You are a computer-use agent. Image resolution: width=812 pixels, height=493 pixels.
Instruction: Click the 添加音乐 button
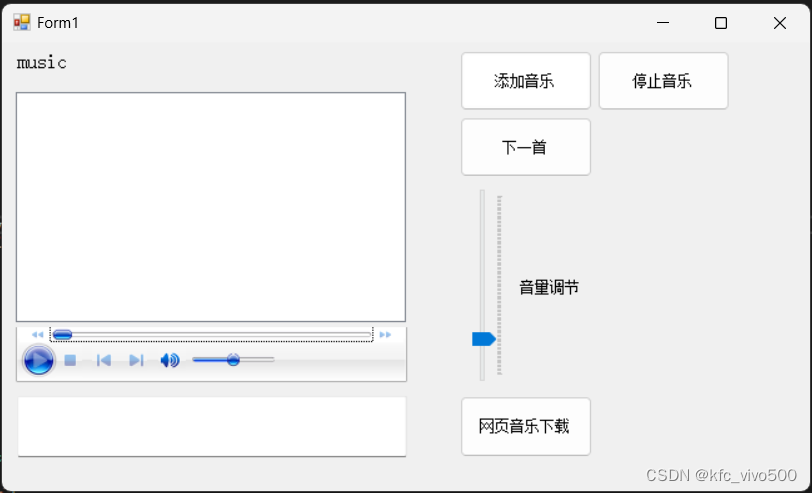[x=526, y=81]
